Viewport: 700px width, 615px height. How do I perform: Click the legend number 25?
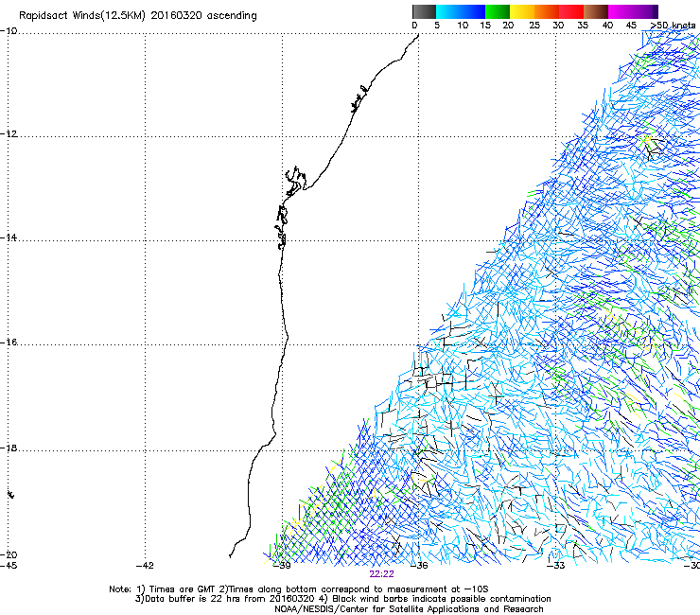[534, 26]
